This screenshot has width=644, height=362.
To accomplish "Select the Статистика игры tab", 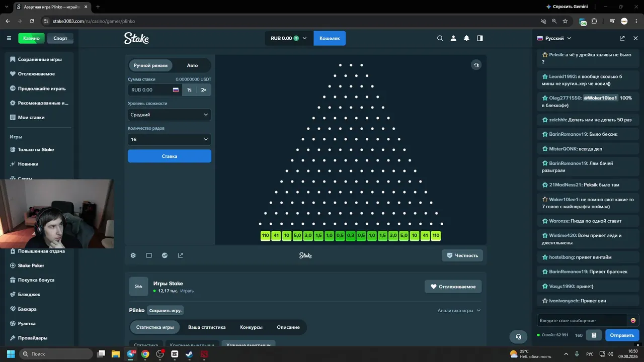I will coord(155,327).
